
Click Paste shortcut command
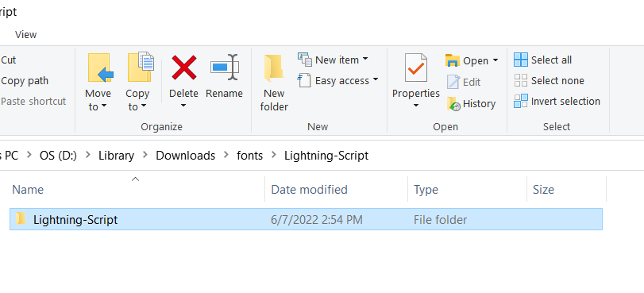pyautogui.click(x=33, y=101)
